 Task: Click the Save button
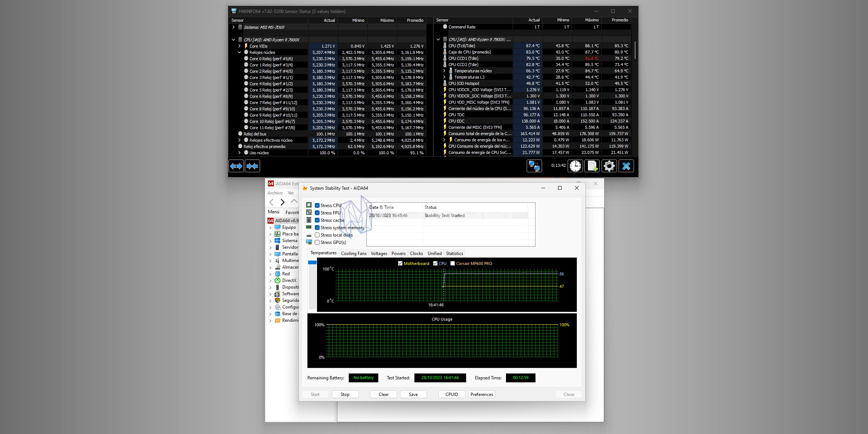click(413, 395)
